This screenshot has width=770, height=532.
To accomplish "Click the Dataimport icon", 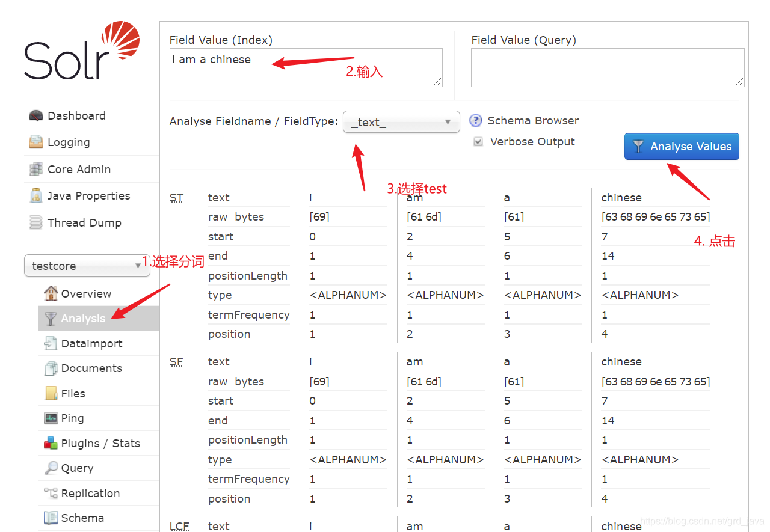I will click(51, 343).
